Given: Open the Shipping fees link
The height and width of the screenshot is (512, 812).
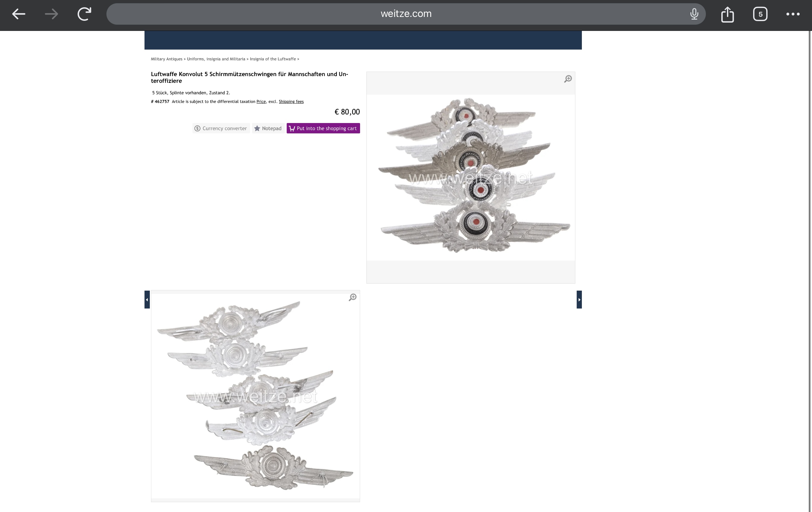Looking at the screenshot, I should (x=291, y=101).
